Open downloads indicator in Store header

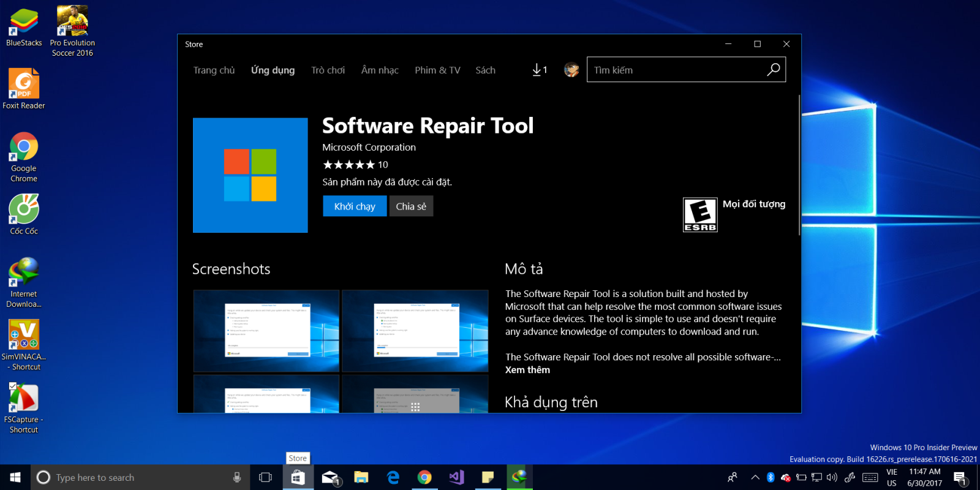point(540,70)
